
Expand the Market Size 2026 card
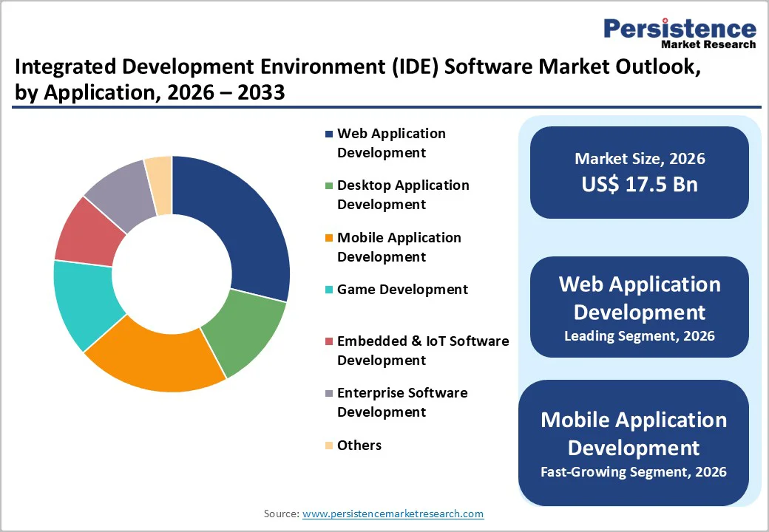(639, 172)
